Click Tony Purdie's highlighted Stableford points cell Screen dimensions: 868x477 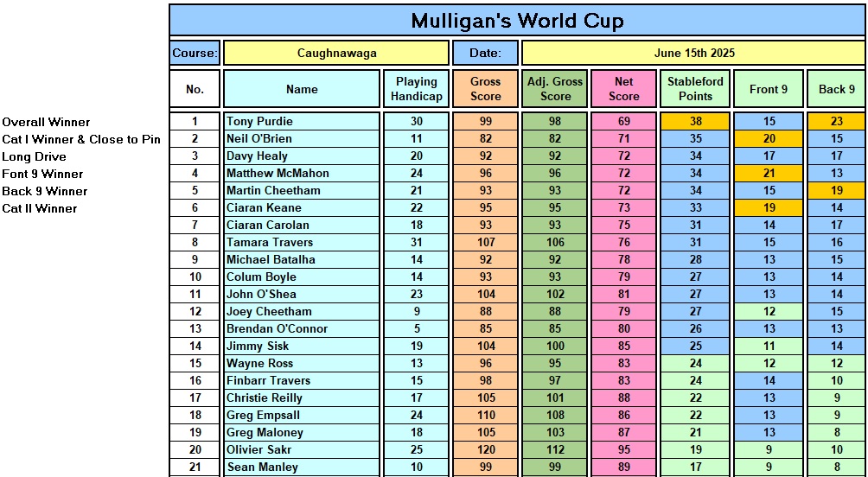[x=695, y=122]
